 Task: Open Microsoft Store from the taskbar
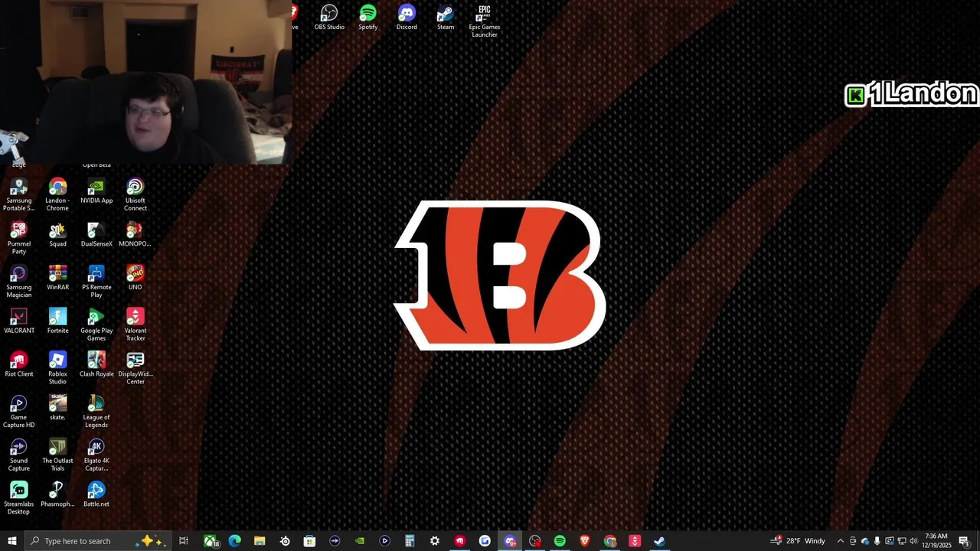pyautogui.click(x=309, y=541)
